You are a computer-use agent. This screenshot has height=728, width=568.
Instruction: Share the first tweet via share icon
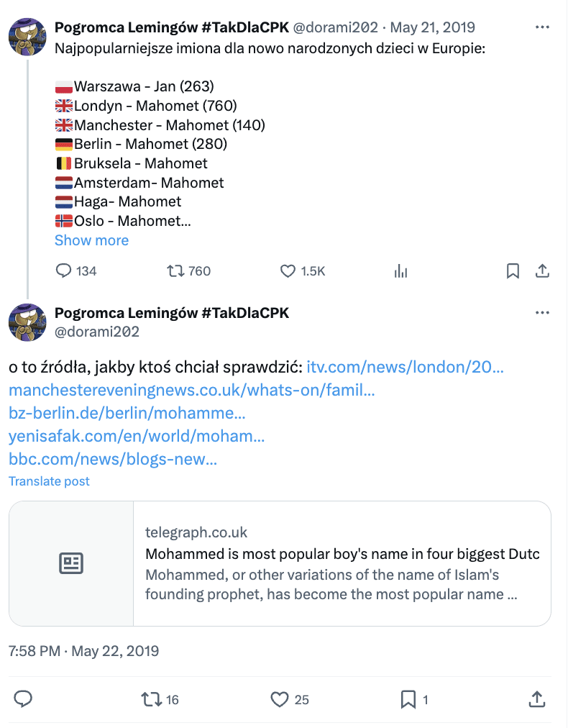(x=543, y=271)
